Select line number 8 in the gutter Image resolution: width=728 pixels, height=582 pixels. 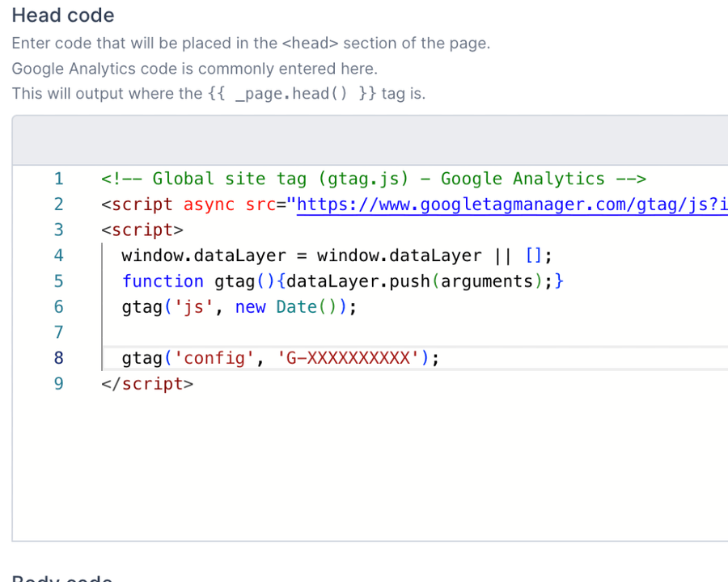coord(58,358)
